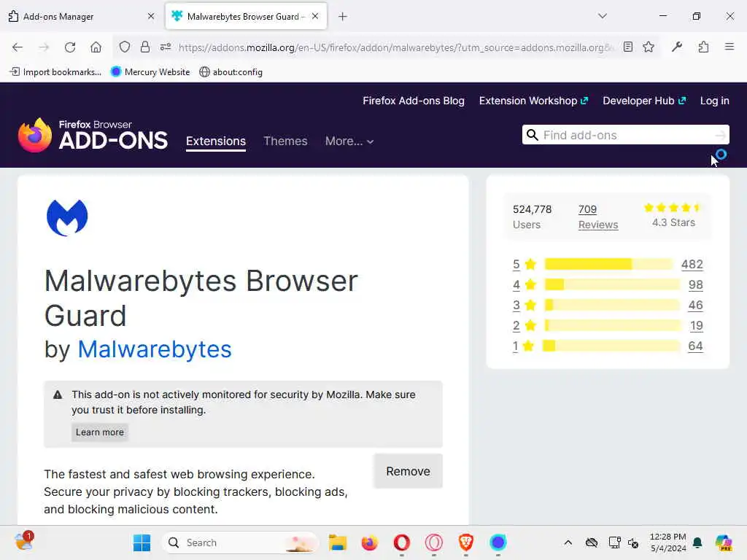This screenshot has width=747, height=560.
Task: Click the Malwarebytes add-on logo
Action: coord(67,217)
